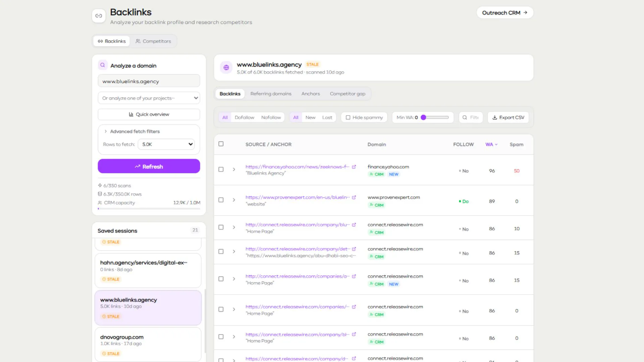
Task: Click CRM badge in releasewire company/det row
Action: click(x=376, y=257)
